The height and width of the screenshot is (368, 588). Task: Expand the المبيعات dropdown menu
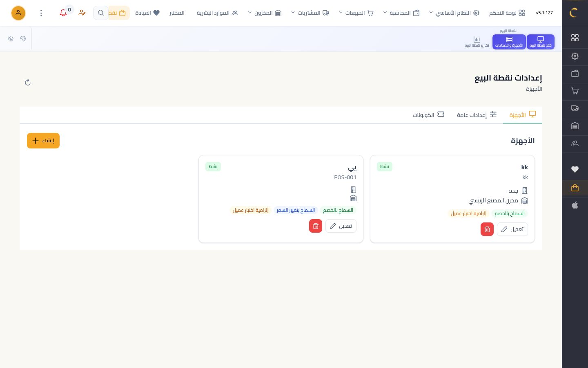[356, 13]
